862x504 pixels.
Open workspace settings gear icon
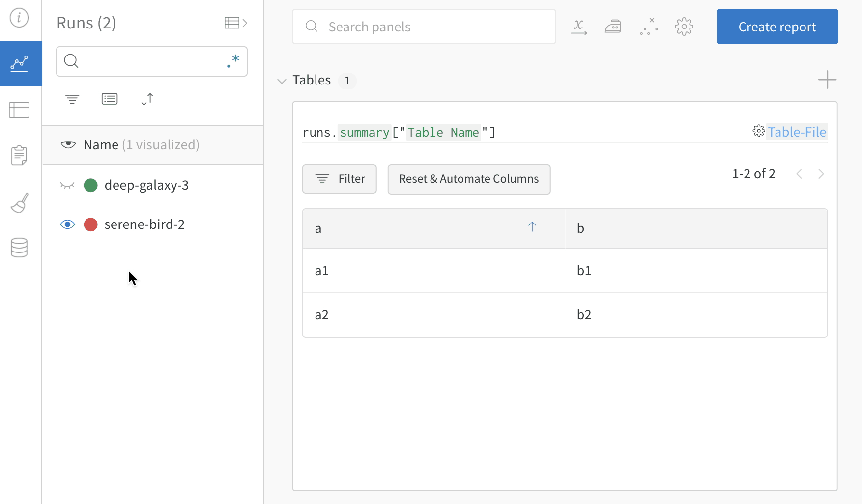click(684, 27)
